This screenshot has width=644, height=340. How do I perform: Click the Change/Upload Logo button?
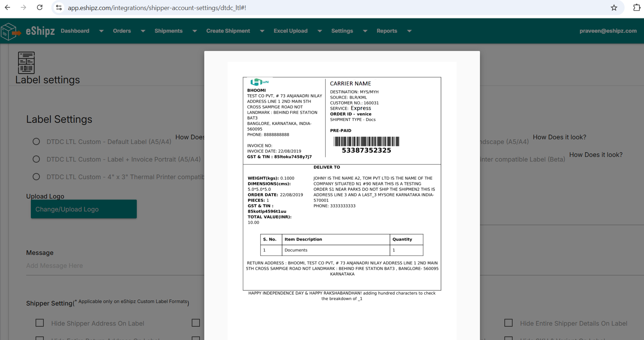coord(84,209)
